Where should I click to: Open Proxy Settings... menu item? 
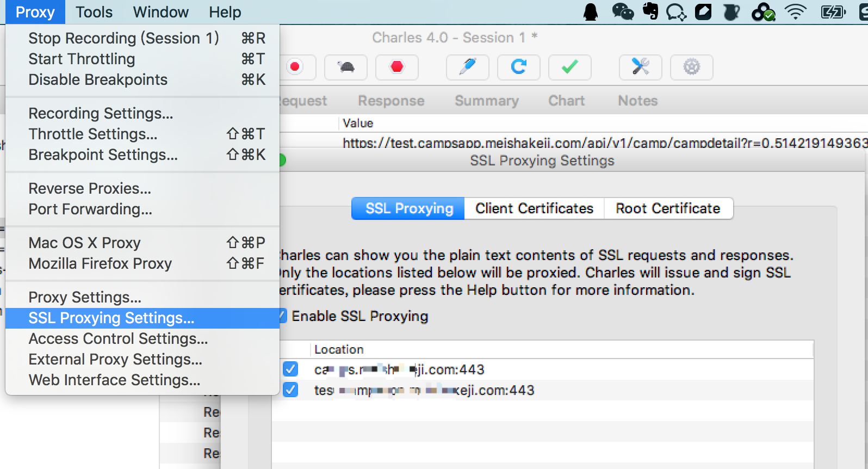[142, 297]
